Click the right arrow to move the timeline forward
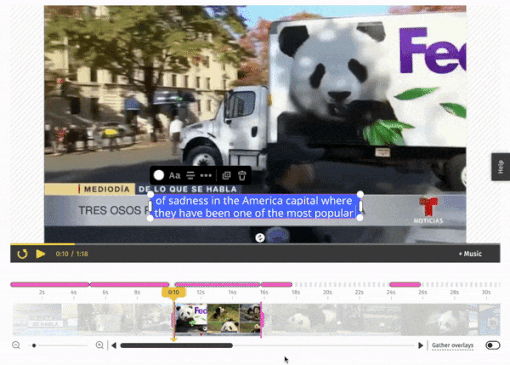 point(420,345)
